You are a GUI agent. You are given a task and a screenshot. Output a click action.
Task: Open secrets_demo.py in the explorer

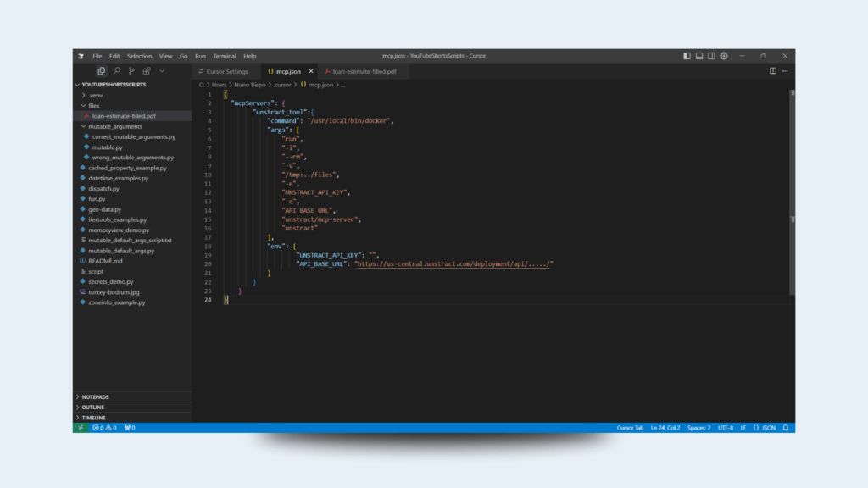[110, 281]
